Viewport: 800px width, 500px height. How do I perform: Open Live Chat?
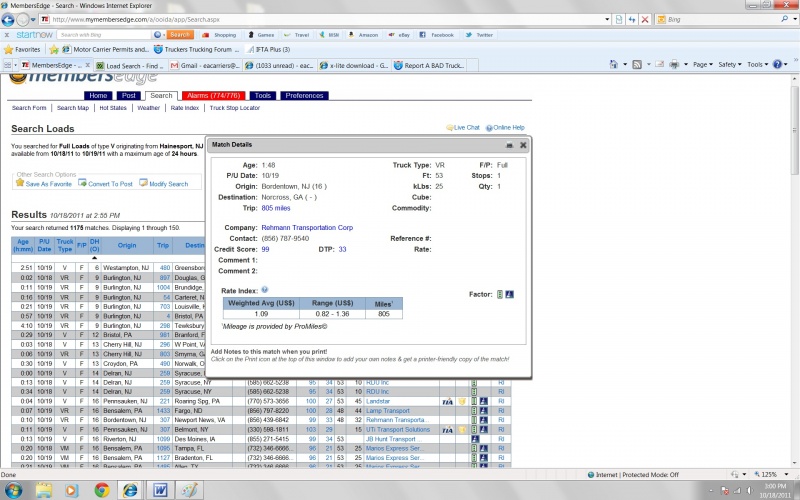click(x=463, y=128)
